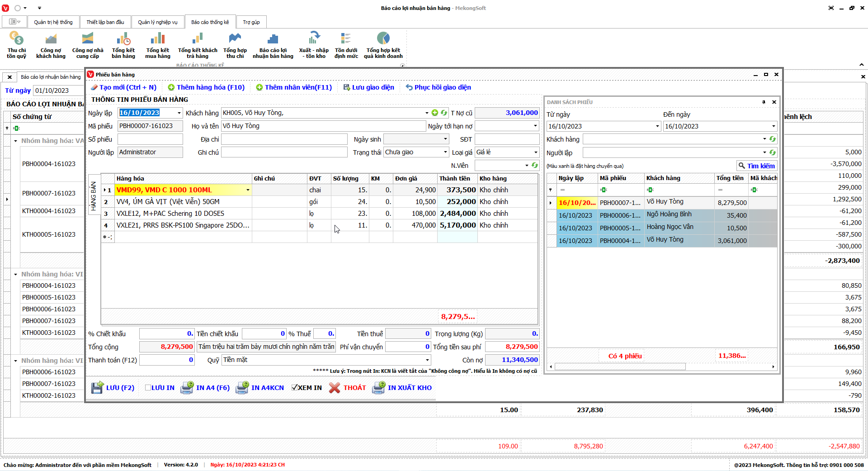Collapse the first Nhóm hàng hóa group
This screenshot has height=471, width=868.
[x=15, y=141]
